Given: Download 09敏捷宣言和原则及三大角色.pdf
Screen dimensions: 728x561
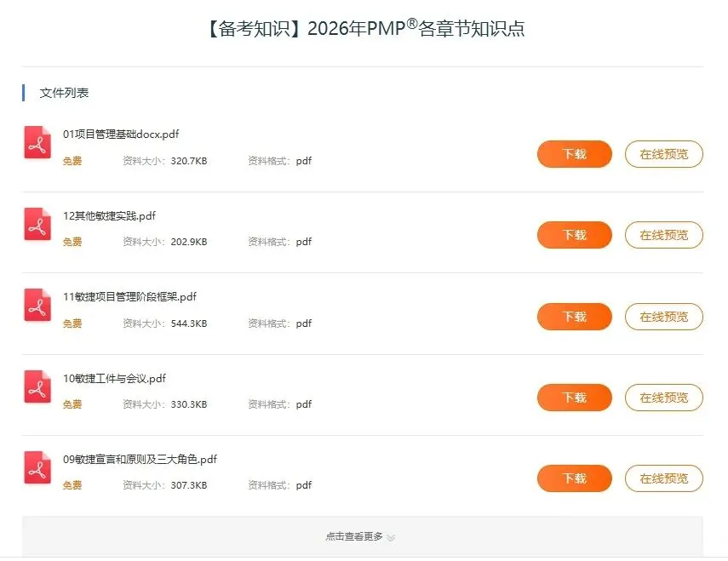Looking at the screenshot, I should (575, 478).
